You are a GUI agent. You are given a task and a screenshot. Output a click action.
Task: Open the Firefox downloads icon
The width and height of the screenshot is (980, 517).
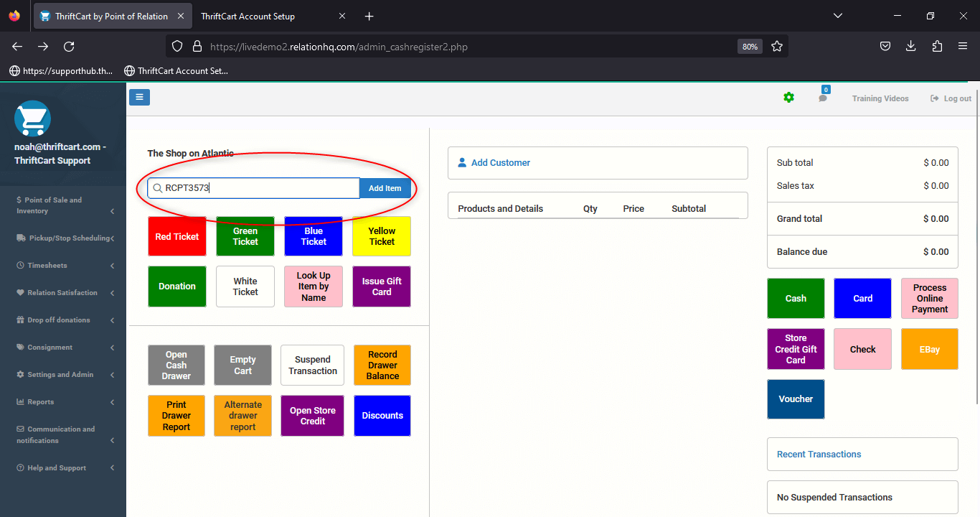click(x=910, y=46)
